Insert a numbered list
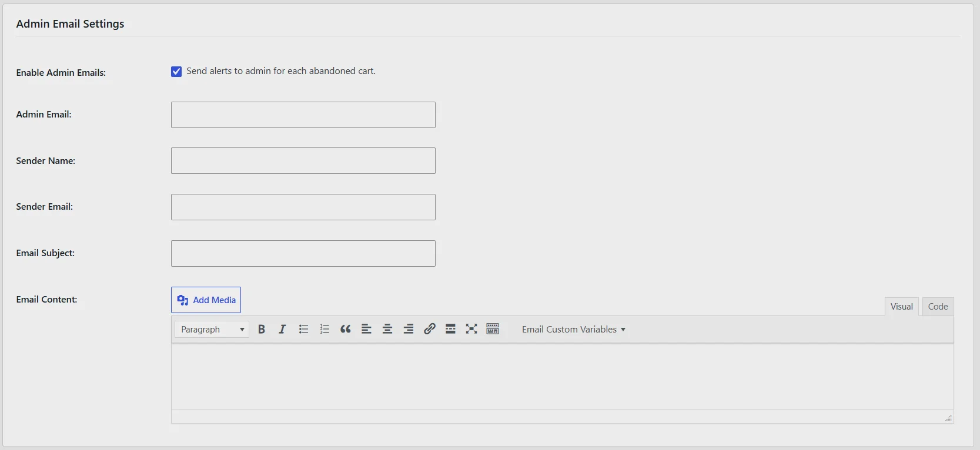Viewport: 980px width, 450px height. tap(325, 330)
